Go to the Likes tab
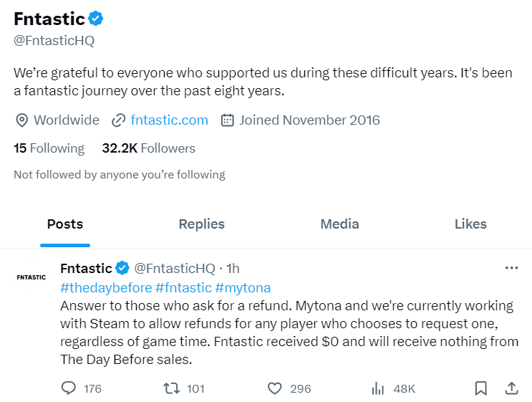 click(x=470, y=224)
